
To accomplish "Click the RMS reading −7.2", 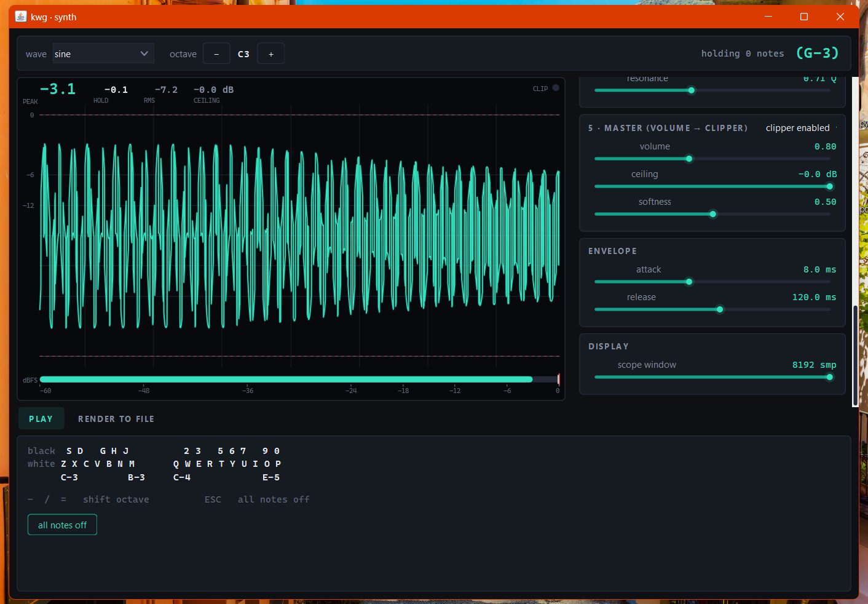I will click(166, 90).
